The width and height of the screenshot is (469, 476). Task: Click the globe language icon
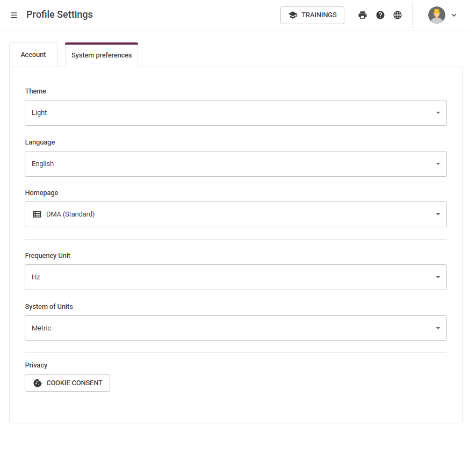point(398,15)
